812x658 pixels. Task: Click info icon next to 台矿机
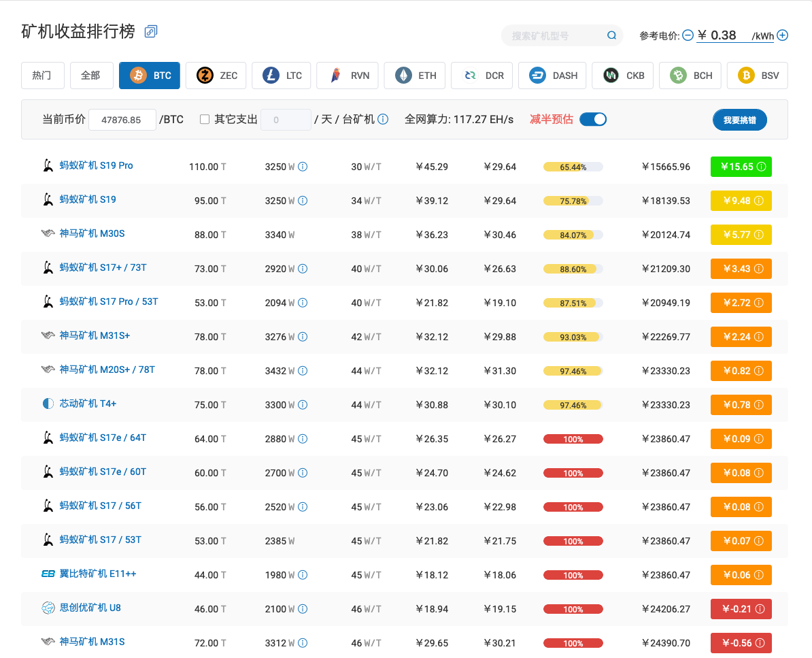click(x=383, y=119)
